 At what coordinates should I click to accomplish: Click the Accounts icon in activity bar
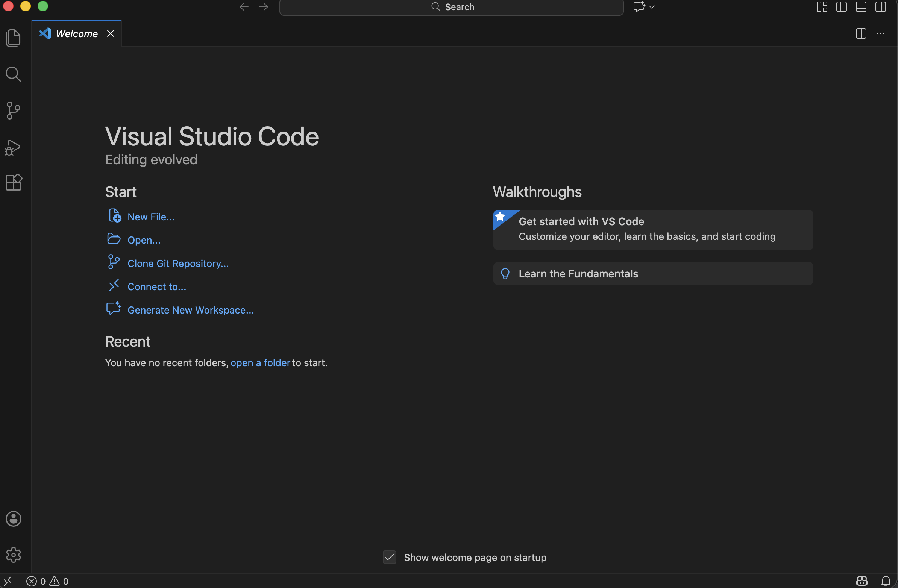pyautogui.click(x=13, y=518)
